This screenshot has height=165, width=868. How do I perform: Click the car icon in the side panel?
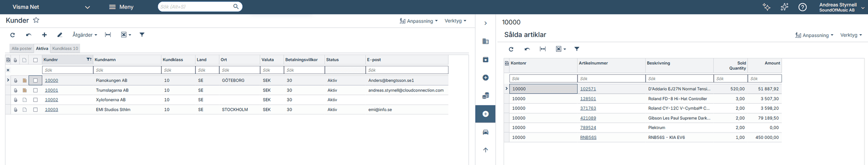[486, 132]
